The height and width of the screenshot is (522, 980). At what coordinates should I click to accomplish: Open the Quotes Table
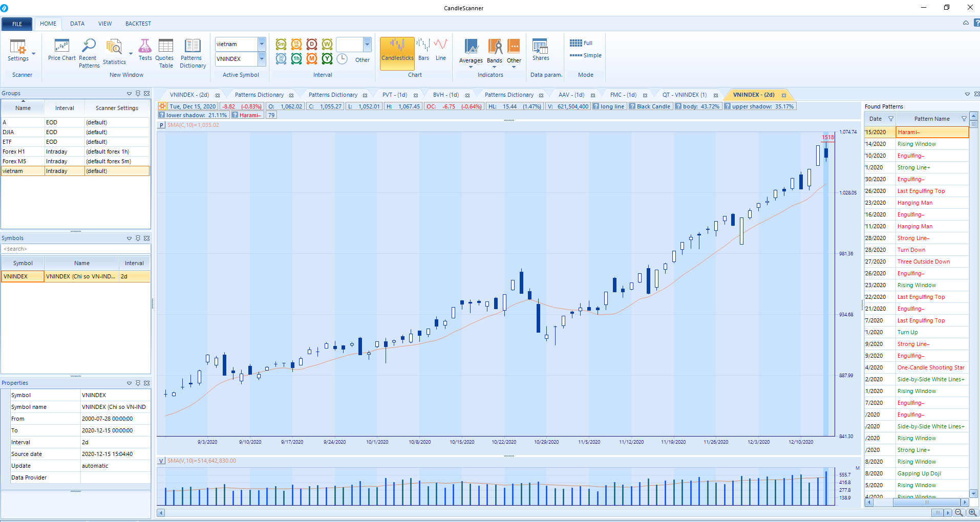pyautogui.click(x=165, y=53)
